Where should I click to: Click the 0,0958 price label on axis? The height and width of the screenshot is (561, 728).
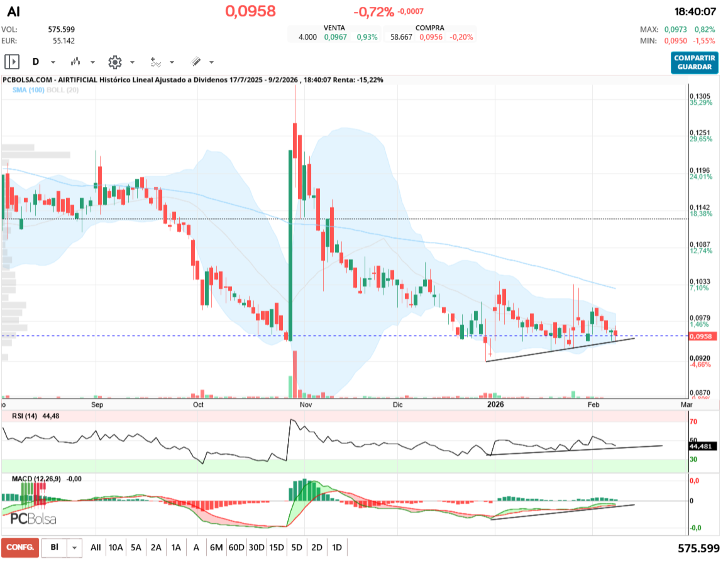tap(700, 337)
